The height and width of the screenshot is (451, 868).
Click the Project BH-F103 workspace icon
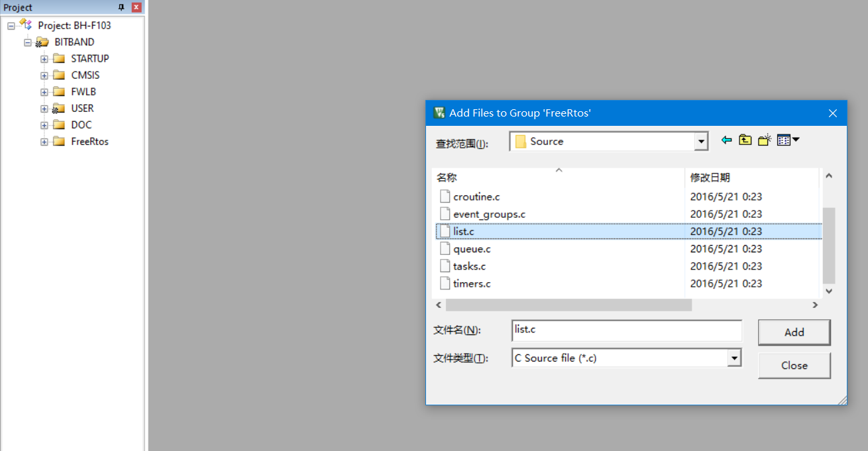[26, 25]
